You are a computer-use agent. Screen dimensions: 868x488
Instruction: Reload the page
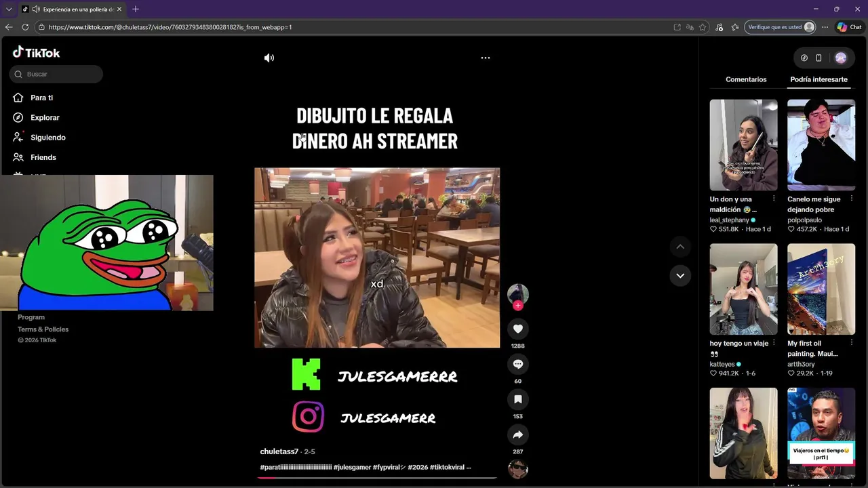[25, 27]
